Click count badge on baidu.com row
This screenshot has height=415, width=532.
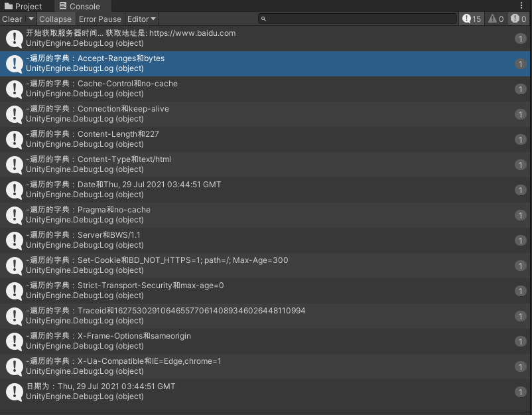coord(520,39)
